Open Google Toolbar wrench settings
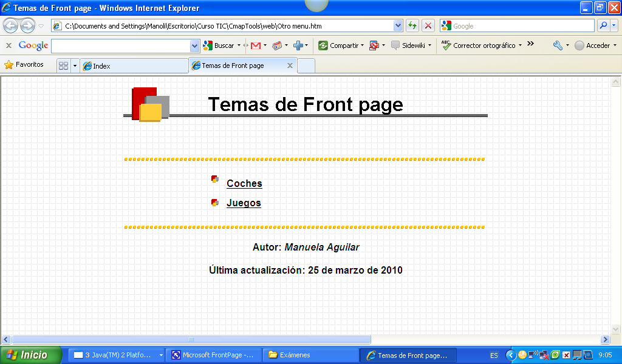 pos(558,45)
